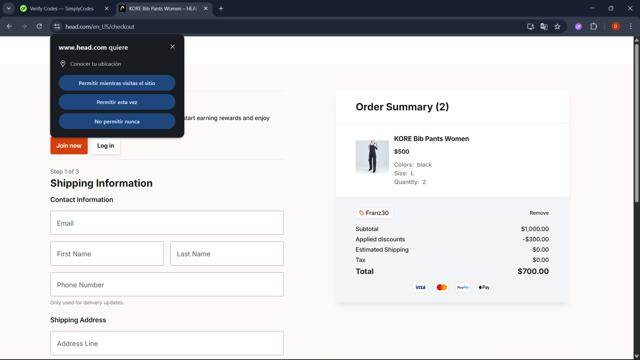Screen dimensions: 640x360
Task: Click the Log in button
Action: point(106,146)
